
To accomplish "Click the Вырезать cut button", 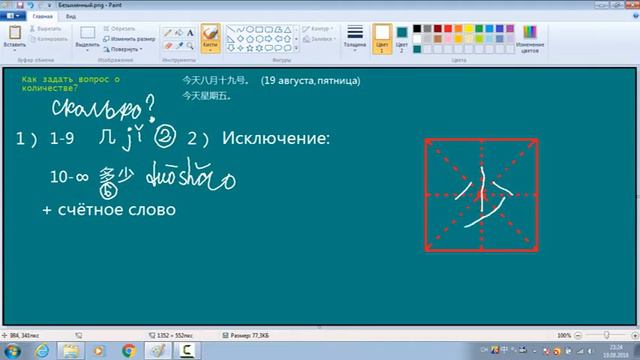I will point(46,29).
